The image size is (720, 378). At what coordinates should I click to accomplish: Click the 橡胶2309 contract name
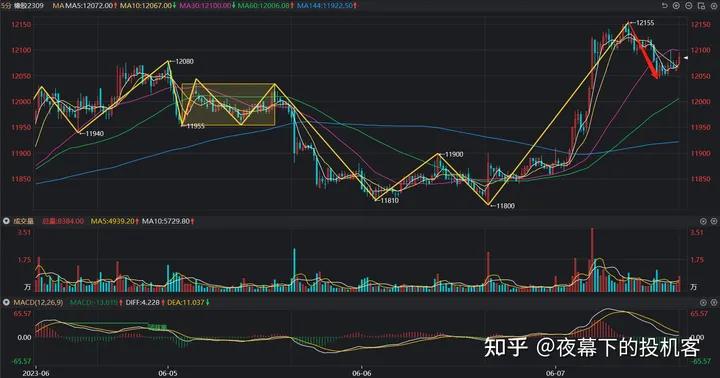coord(28,6)
